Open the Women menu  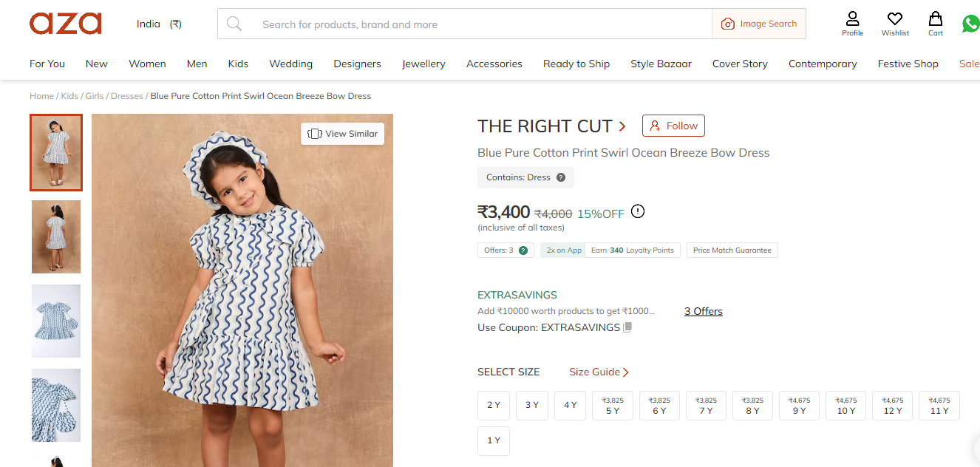pyautogui.click(x=147, y=64)
